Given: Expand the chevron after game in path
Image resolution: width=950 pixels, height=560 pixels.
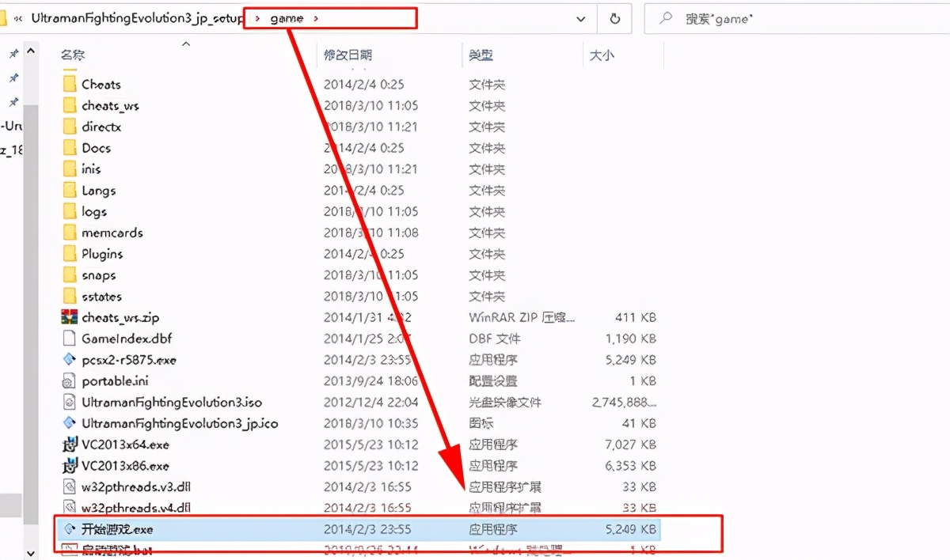Looking at the screenshot, I should click(316, 18).
